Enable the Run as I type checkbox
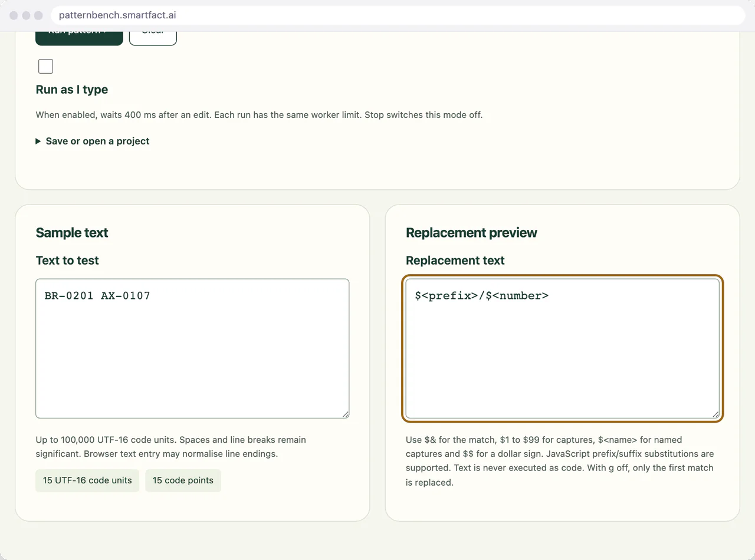This screenshot has height=560, width=755. 45,66
